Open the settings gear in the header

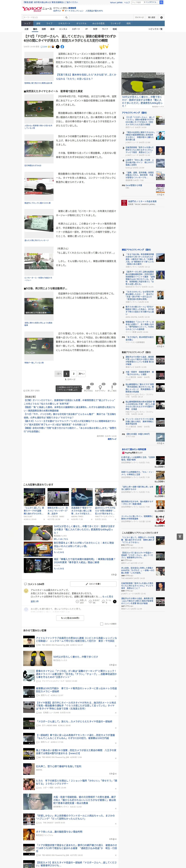pos(161,18)
